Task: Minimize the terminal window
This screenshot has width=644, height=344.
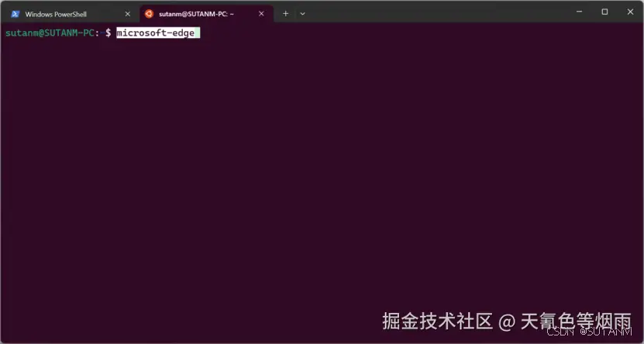Action: [x=579, y=12]
